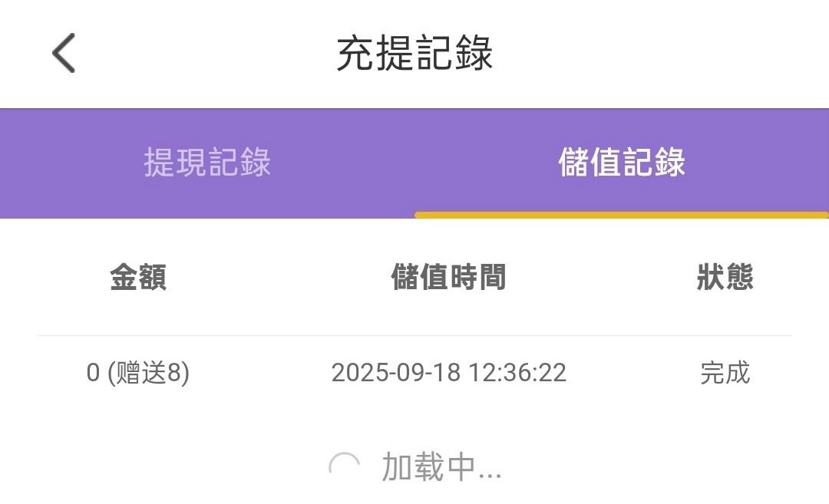Tap the 12:36:22 time in the record
This screenshot has width=829, height=504.
pos(518,373)
